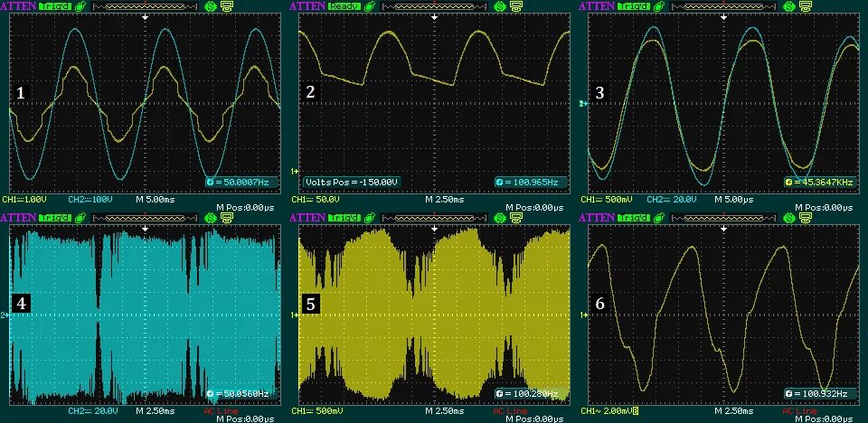Image resolution: width=868 pixels, height=423 pixels.
Task: Click the 100.932Hz frequency readout
Action: coord(821,394)
